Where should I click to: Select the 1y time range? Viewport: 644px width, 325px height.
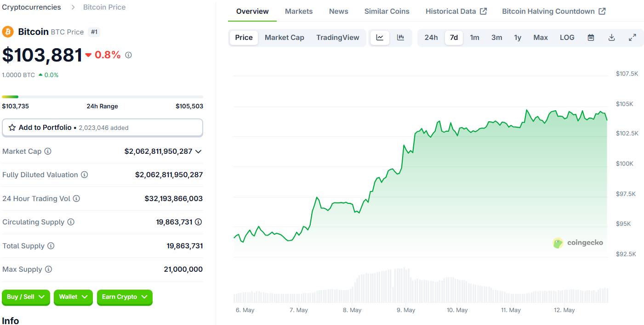518,38
